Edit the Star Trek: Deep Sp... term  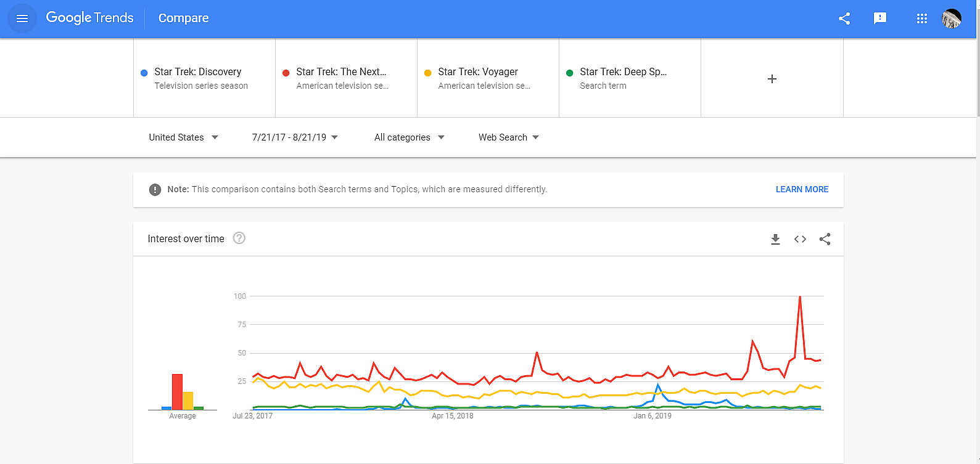(x=630, y=78)
